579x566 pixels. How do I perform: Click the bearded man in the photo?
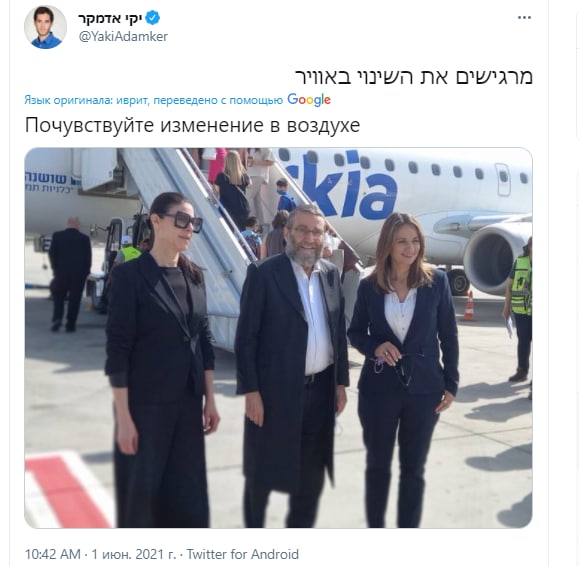coord(292,366)
